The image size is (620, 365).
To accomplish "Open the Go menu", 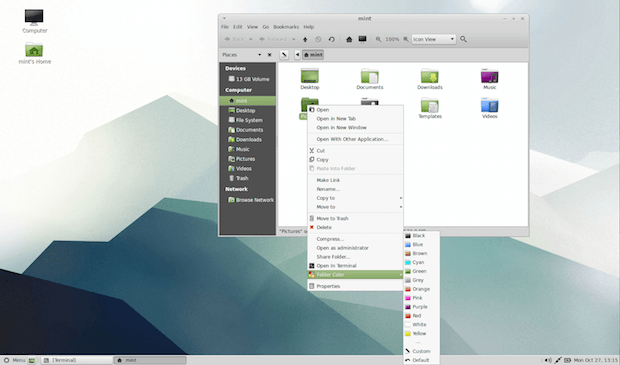I will pyautogui.click(x=266, y=27).
